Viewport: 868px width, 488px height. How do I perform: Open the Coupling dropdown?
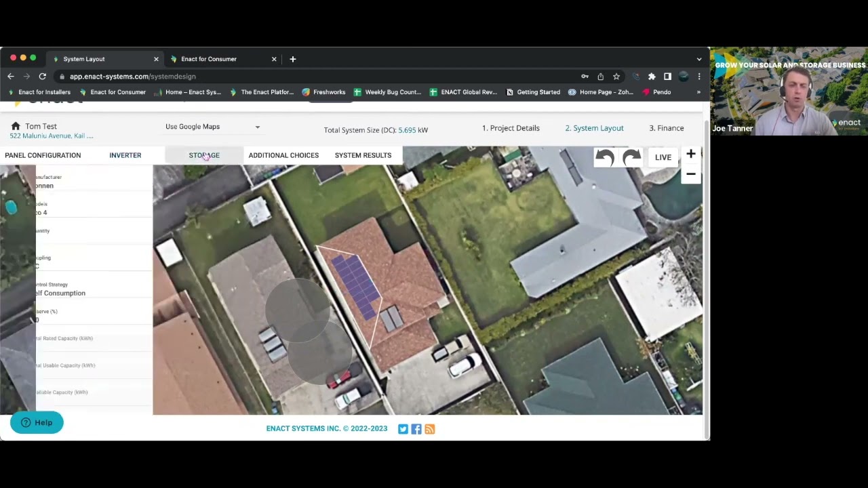[x=94, y=262]
